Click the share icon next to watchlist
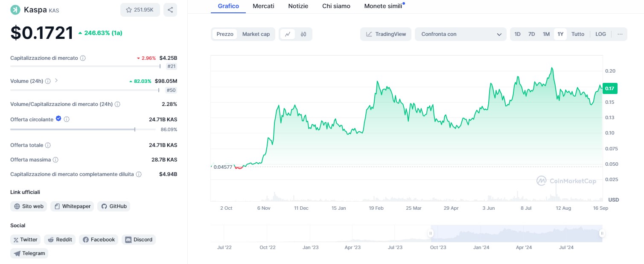This screenshot has height=264, width=644. (170, 10)
